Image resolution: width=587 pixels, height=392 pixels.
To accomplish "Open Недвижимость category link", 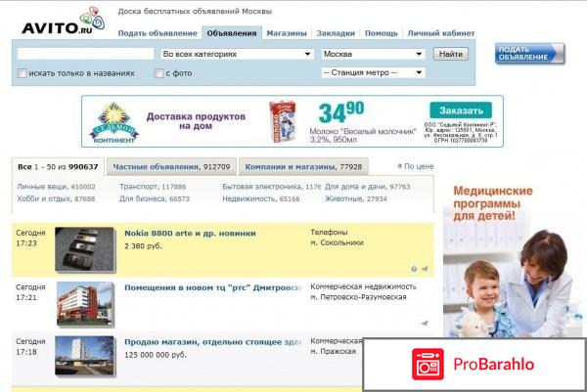I will tap(261, 199).
